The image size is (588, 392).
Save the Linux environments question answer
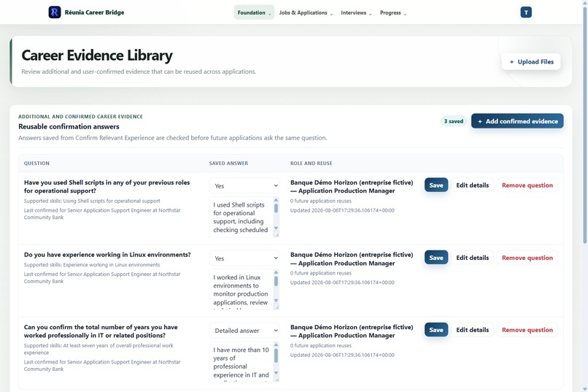pos(436,258)
